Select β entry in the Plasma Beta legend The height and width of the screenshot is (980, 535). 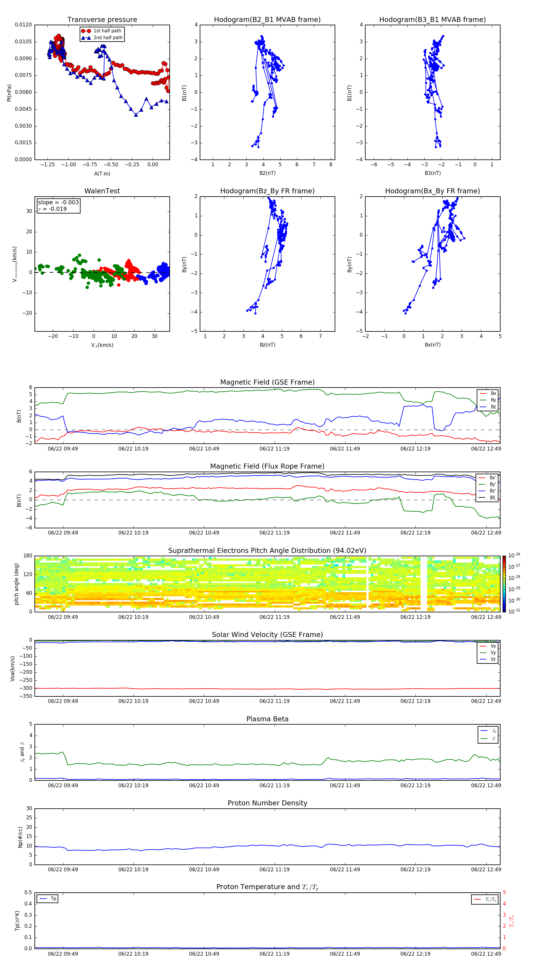(488, 739)
